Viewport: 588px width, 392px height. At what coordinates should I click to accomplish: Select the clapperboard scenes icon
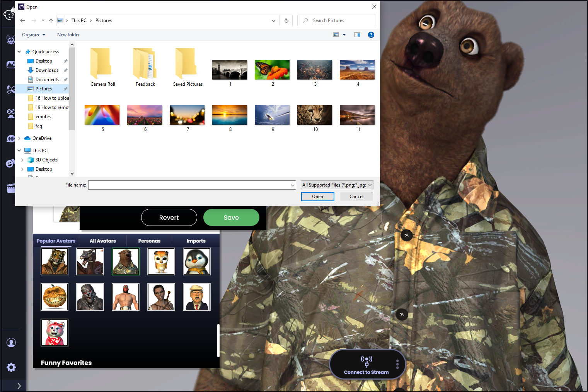10,188
